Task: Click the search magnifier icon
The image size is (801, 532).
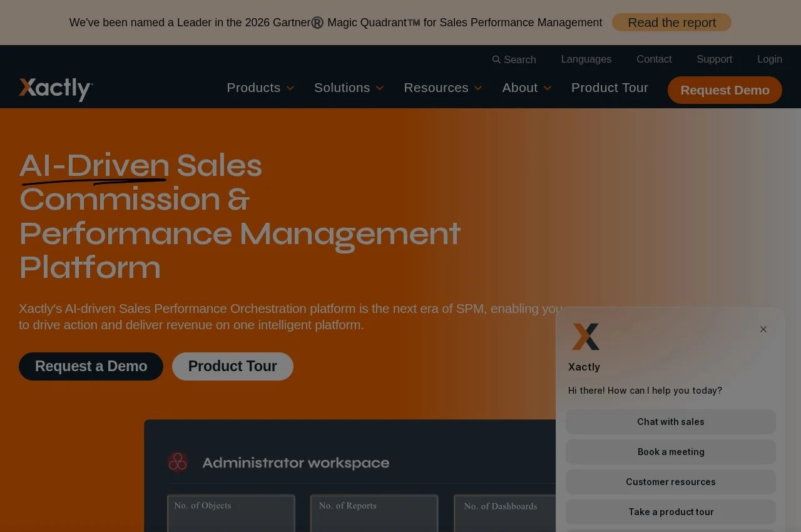Action: click(496, 59)
